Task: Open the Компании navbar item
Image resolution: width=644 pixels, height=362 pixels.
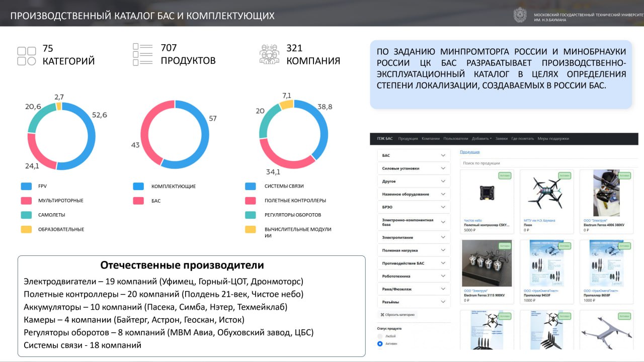Action: coord(431,139)
